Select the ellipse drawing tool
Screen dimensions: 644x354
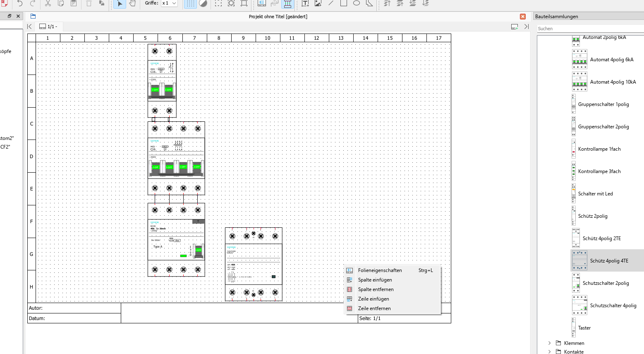tap(356, 3)
